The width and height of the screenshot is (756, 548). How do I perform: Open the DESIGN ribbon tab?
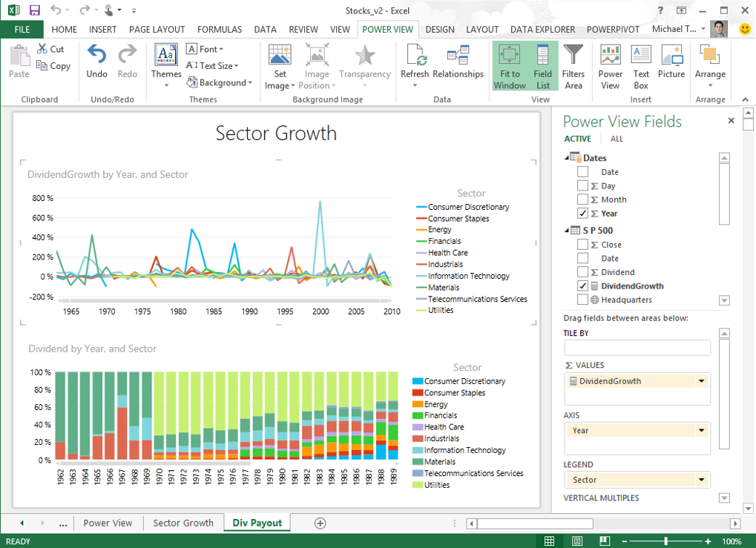point(440,29)
